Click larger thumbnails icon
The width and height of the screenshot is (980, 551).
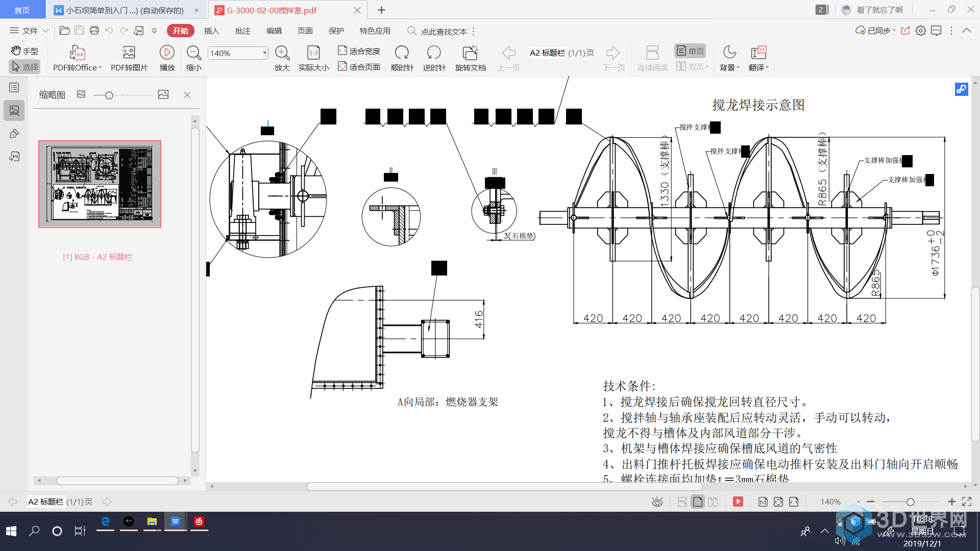click(163, 94)
